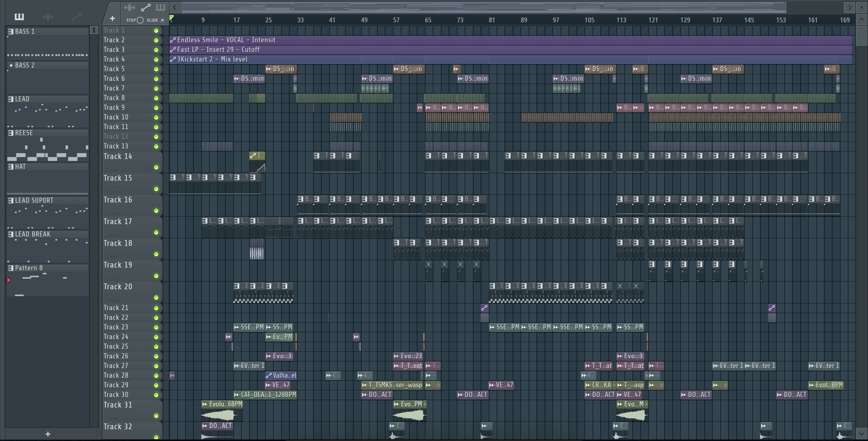Mute Track 31 with its green LED

tap(156, 416)
